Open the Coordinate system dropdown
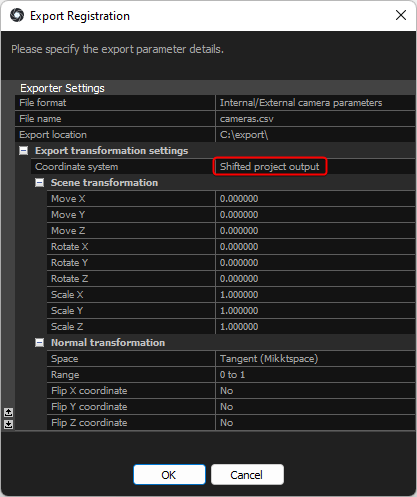 coord(315,167)
